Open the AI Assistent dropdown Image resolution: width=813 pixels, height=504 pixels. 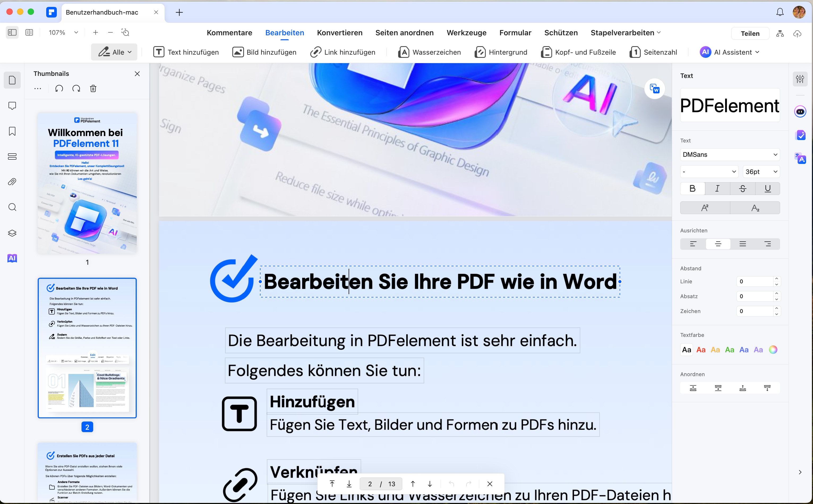click(x=730, y=52)
